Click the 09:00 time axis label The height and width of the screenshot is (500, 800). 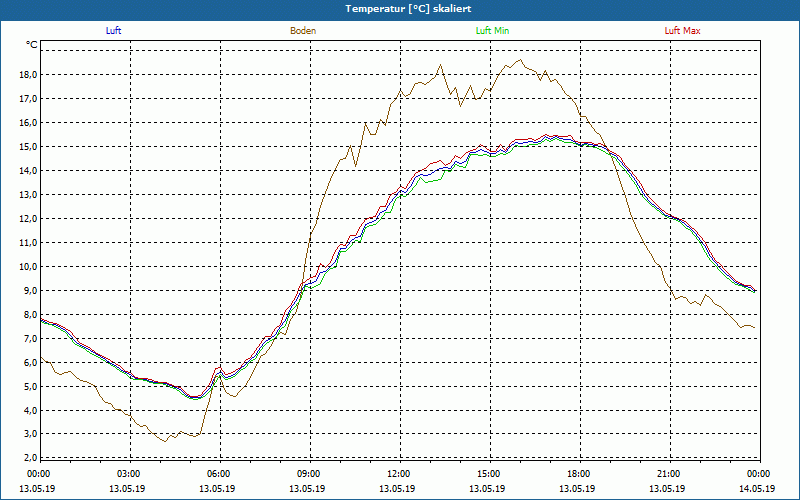coord(310,474)
